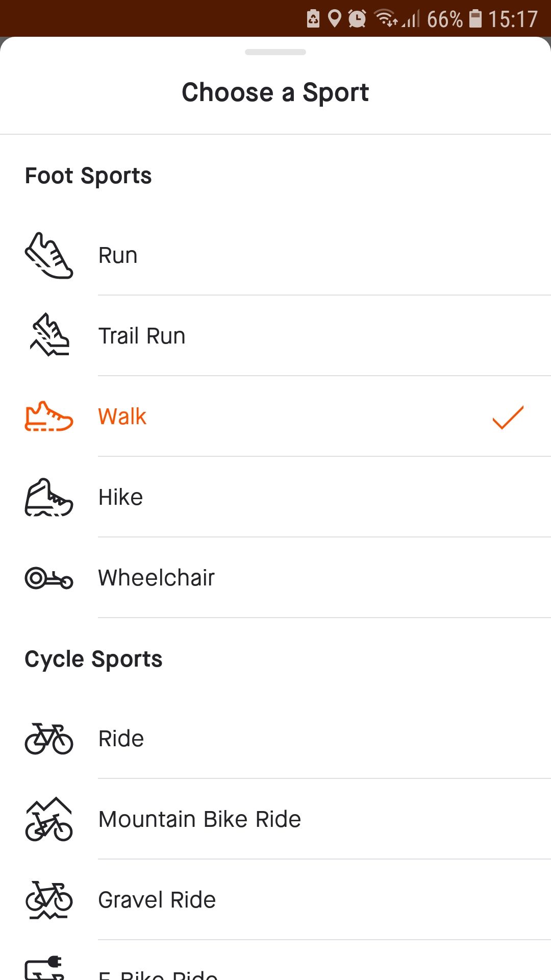Choose the Hike boot icon
Image resolution: width=551 pixels, height=980 pixels.
tap(49, 497)
